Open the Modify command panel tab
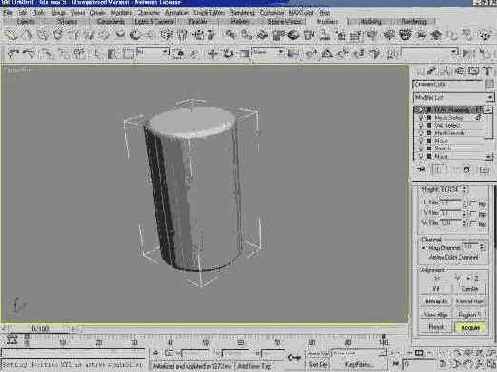The width and height of the screenshot is (497, 372). pyautogui.click(x=432, y=71)
